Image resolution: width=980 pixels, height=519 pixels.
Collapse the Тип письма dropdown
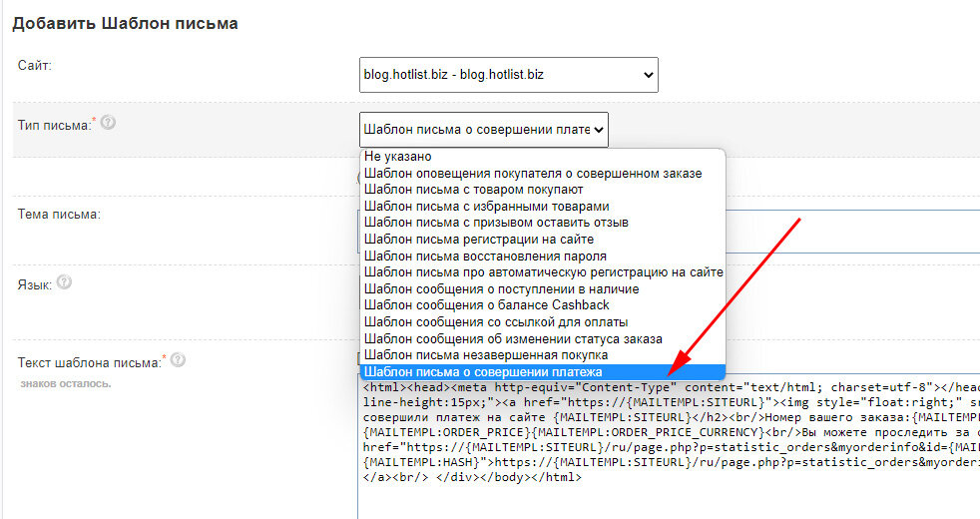click(483, 130)
